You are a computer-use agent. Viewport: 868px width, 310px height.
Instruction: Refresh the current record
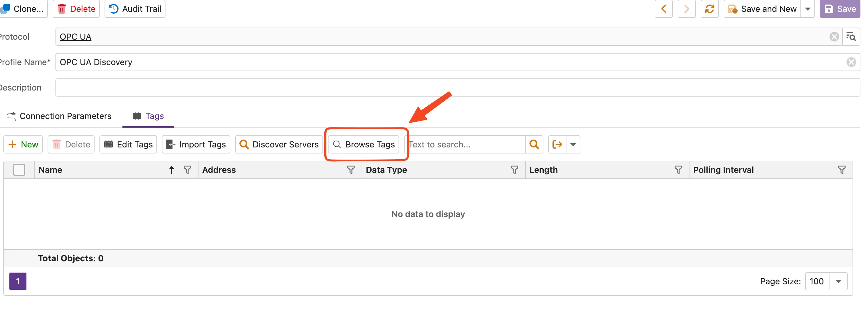(709, 9)
